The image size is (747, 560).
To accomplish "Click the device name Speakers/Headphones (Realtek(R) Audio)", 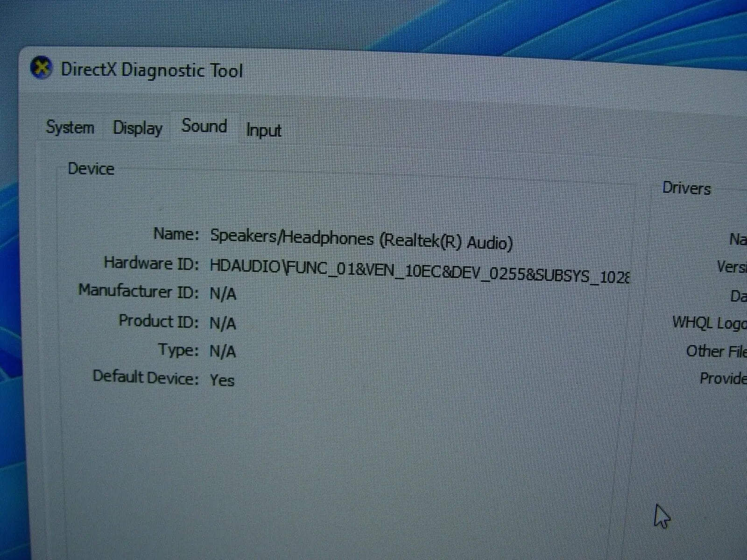I will click(x=361, y=239).
